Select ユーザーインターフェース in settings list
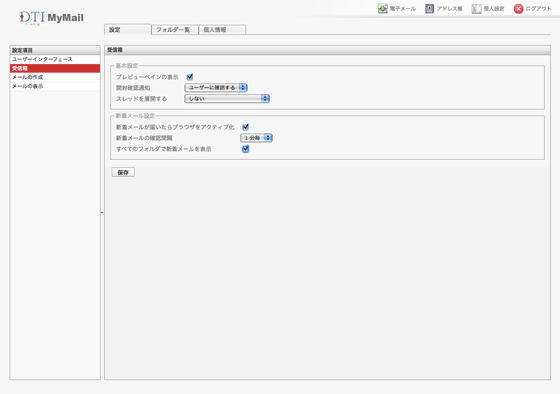 55,59
